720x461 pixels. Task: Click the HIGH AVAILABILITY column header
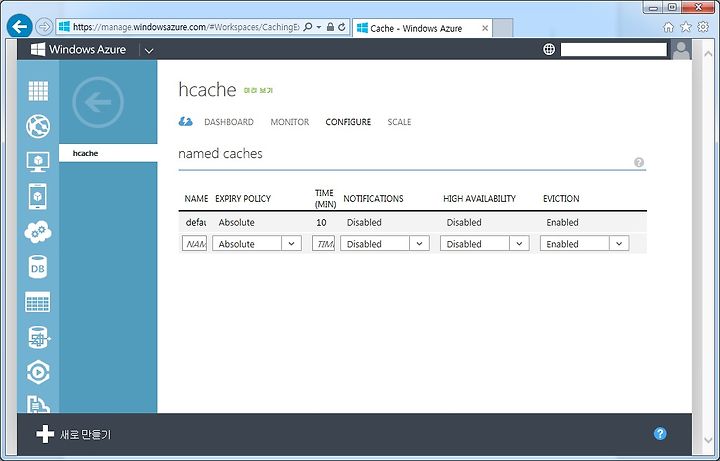479,198
